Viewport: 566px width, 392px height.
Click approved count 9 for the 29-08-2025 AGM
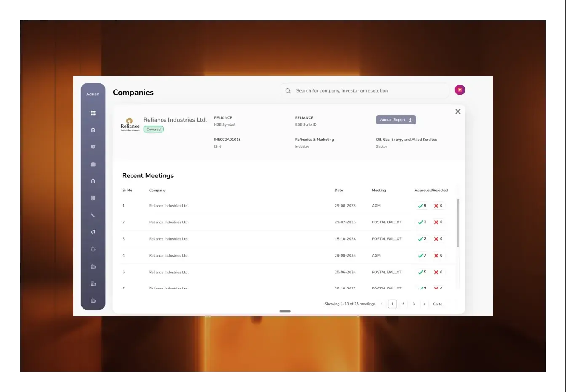[422, 206]
